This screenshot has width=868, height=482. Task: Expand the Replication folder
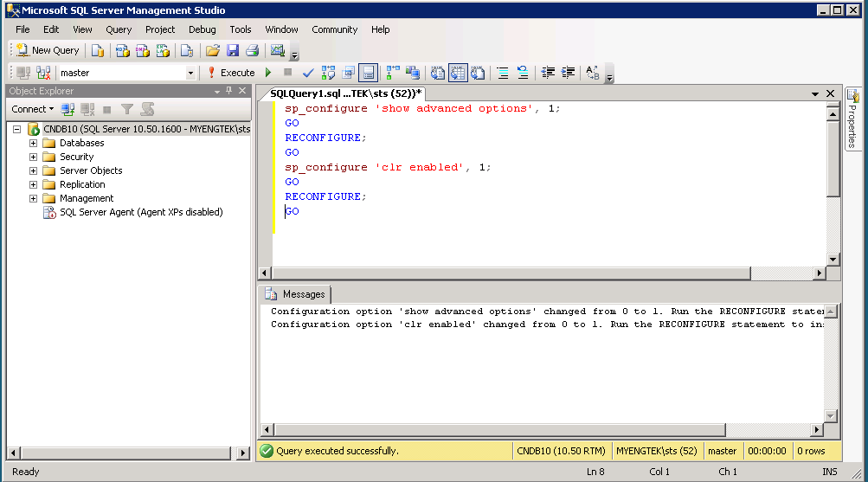tap(33, 184)
